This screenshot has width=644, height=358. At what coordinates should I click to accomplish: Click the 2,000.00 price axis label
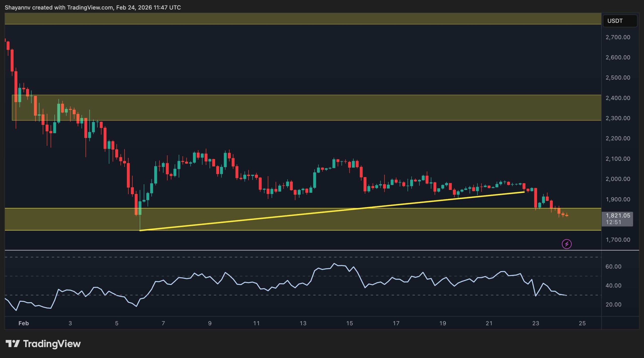[618, 179]
